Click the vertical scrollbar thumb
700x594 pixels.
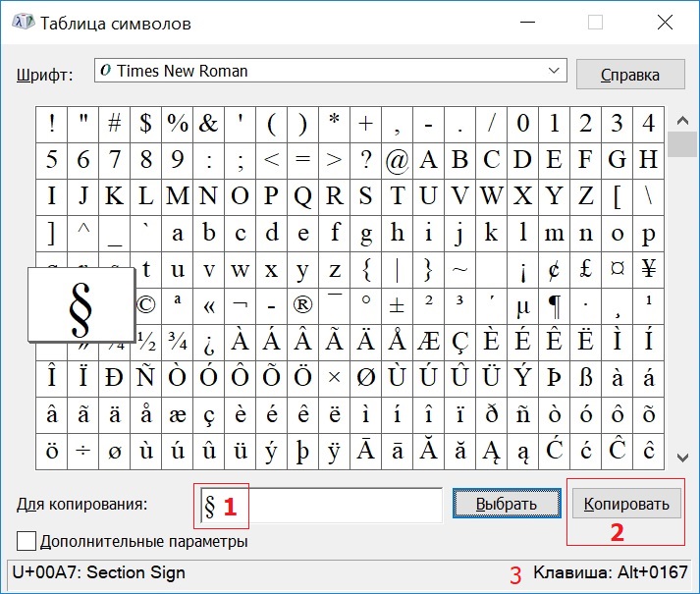[682, 144]
